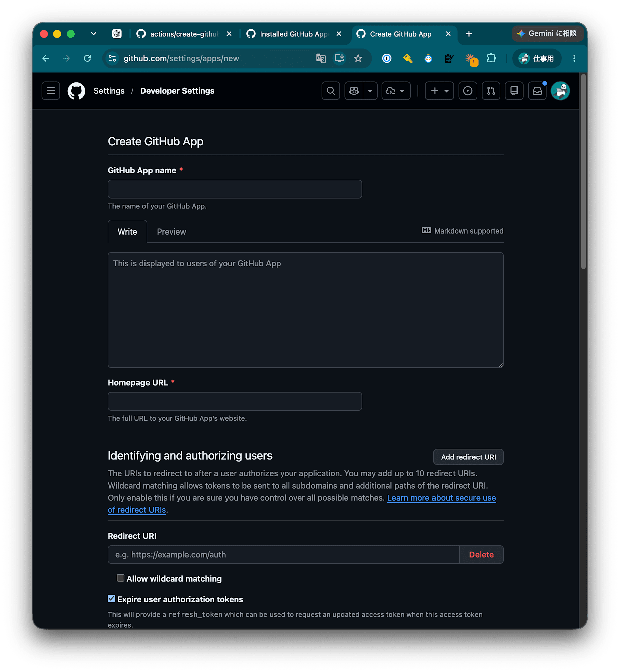The image size is (620, 672).
Task: Click the Add redirect URI button
Action: point(468,456)
